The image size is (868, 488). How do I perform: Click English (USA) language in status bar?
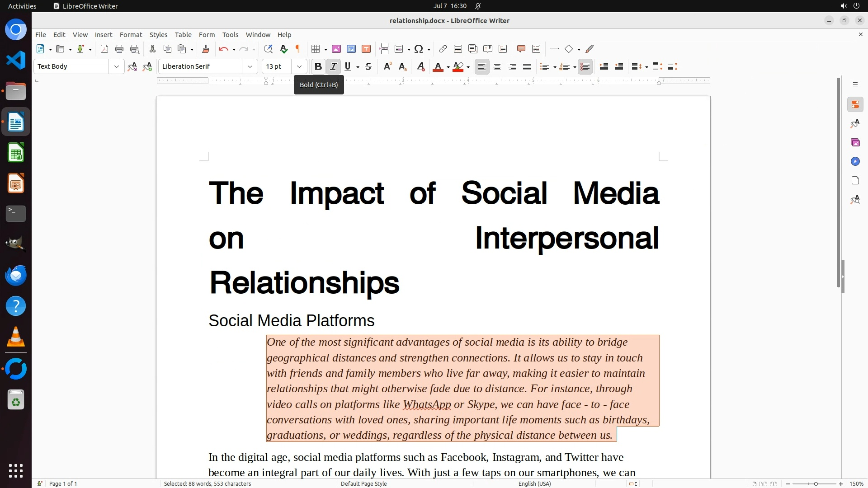(x=534, y=483)
